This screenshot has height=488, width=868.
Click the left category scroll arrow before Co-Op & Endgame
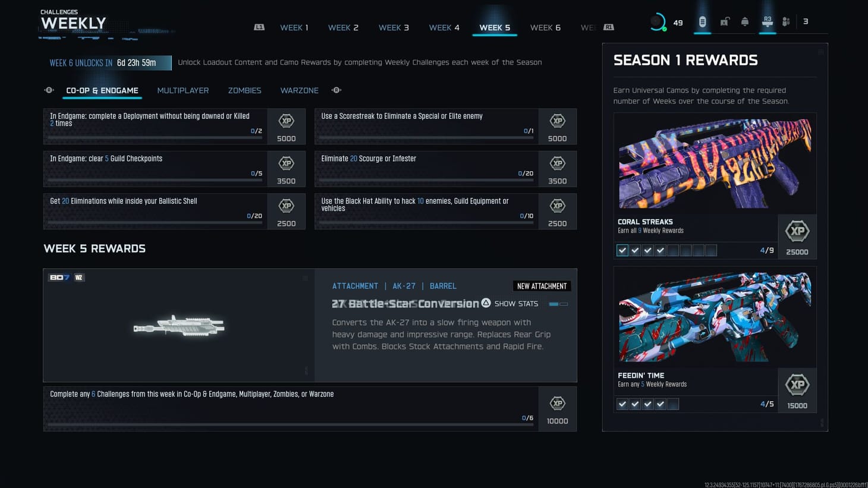coord(49,90)
